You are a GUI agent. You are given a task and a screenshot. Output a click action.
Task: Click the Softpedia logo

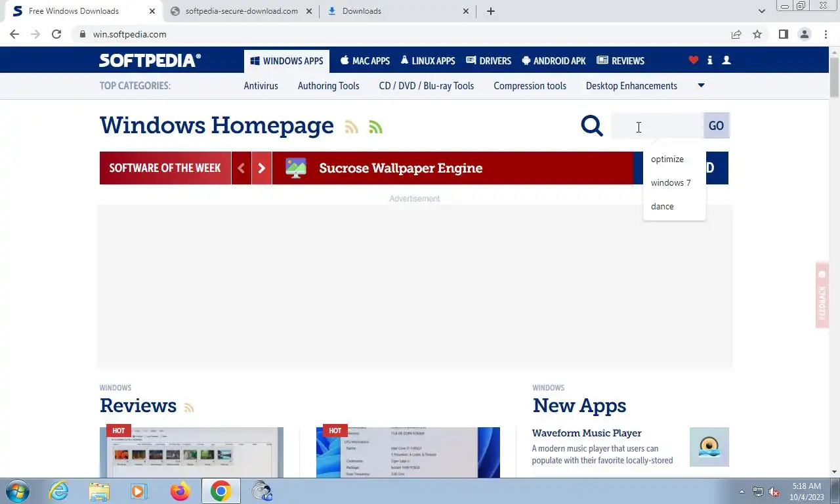(x=150, y=60)
